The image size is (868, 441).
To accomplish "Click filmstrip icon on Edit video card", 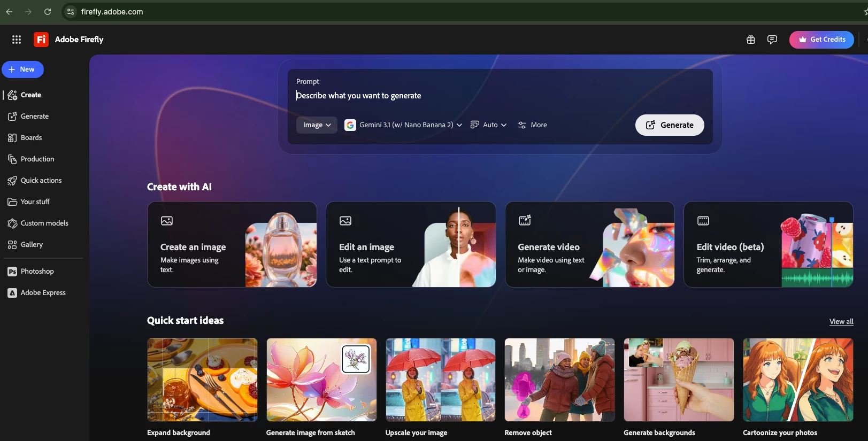I will tap(703, 221).
